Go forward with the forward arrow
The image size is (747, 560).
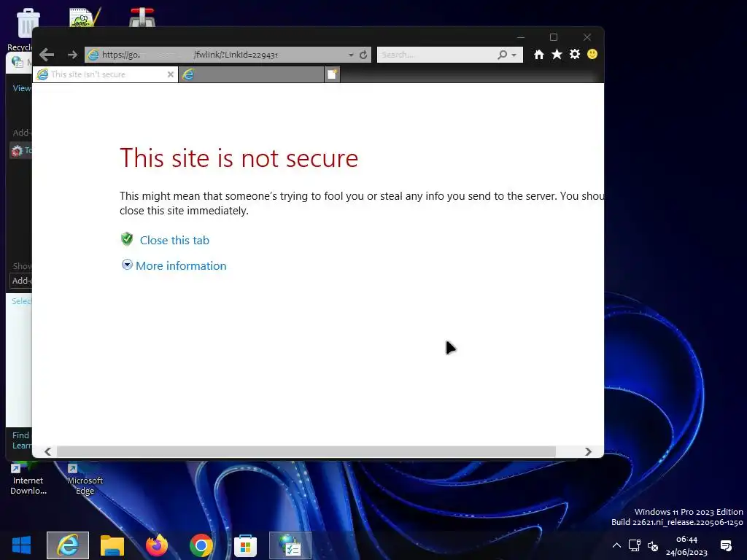[72, 55]
